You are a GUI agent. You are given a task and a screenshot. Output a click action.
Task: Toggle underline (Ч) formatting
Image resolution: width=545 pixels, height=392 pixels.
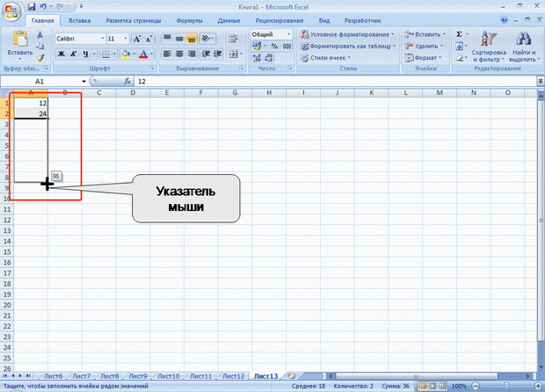(x=85, y=54)
